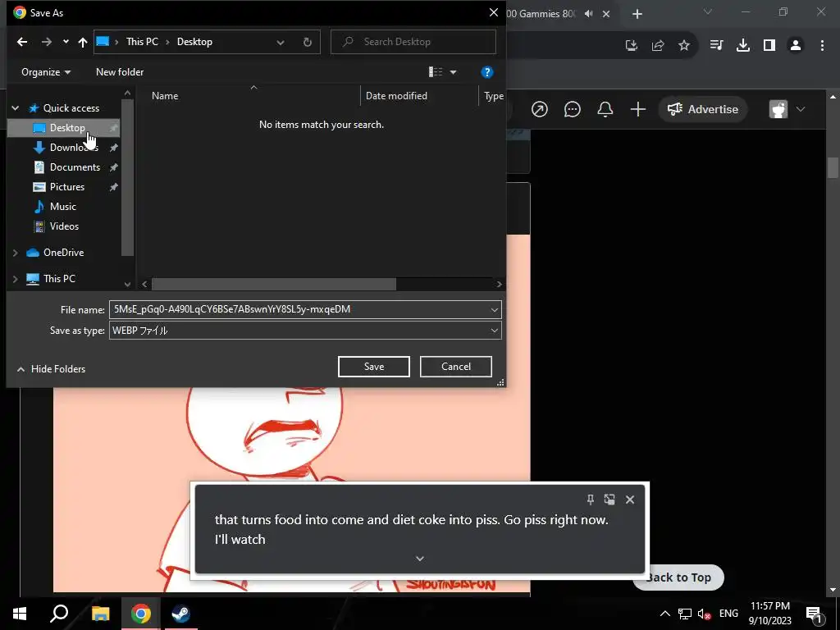This screenshot has height=630, width=840.
Task: Open Chrome tab search chevron
Action: coord(708,11)
